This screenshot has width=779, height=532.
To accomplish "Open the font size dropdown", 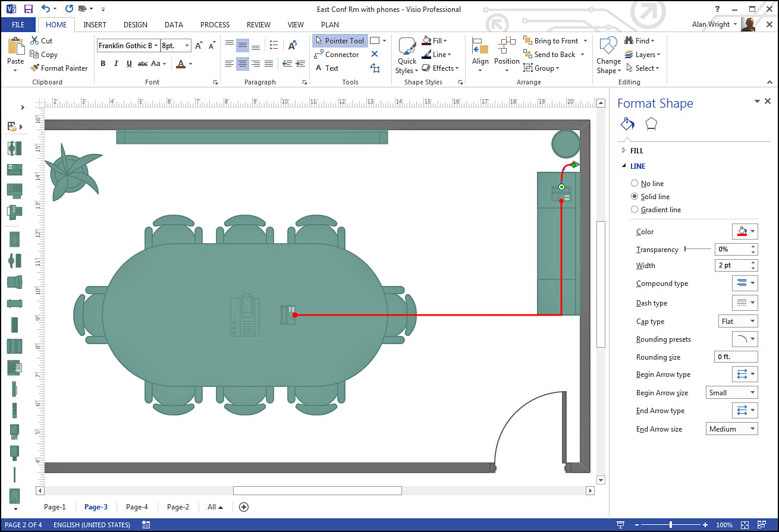I will coord(187,46).
